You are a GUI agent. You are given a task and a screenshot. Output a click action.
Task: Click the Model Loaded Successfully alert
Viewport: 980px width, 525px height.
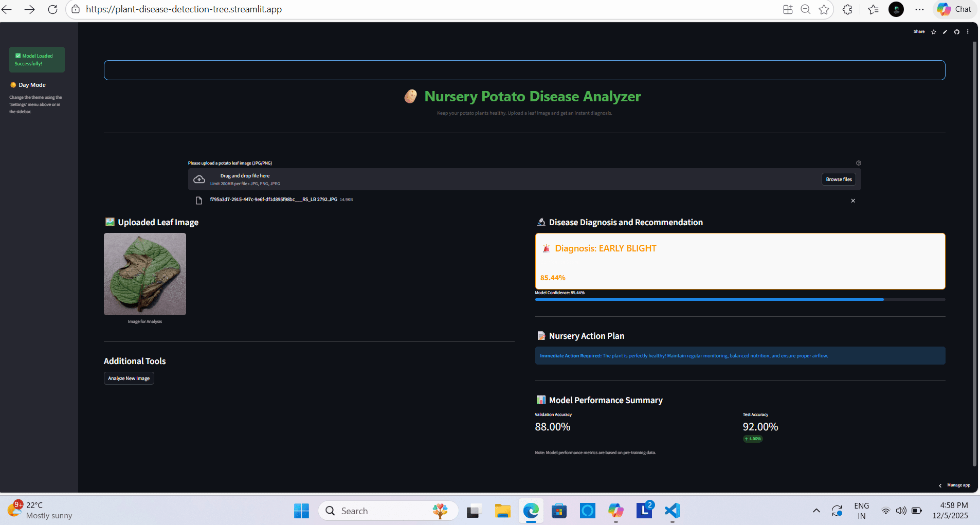coord(37,60)
